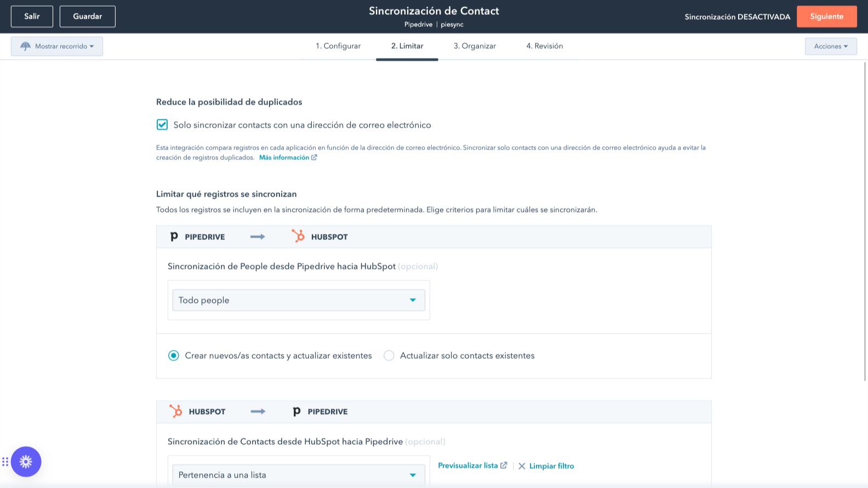868x488 pixels.
Task: Click the purple assistant widget icon
Action: 26,462
